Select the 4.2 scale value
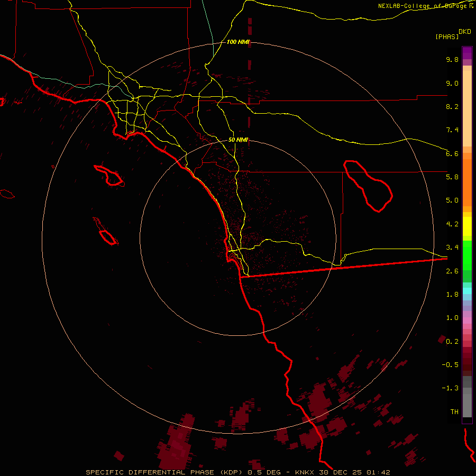This screenshot has width=476, height=476. [x=452, y=224]
